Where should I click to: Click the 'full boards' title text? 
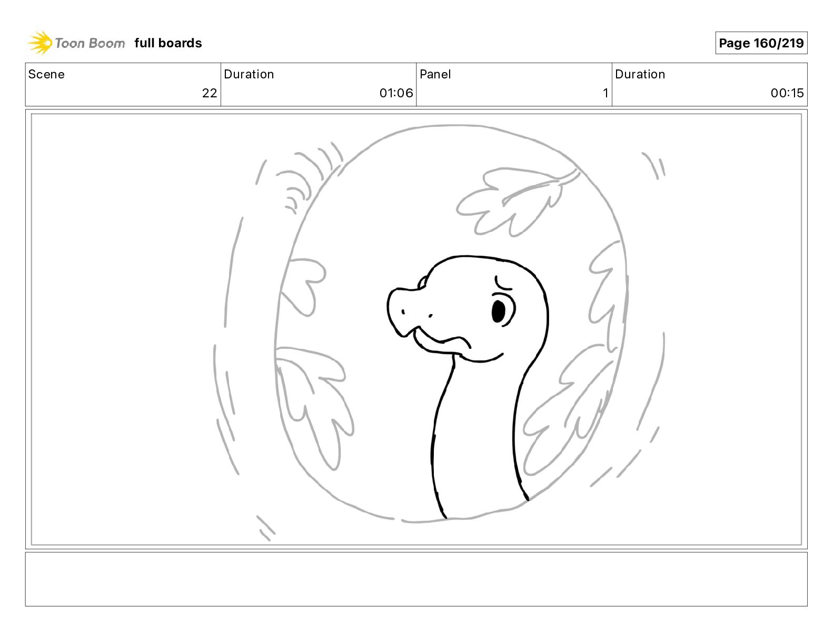pos(168,43)
